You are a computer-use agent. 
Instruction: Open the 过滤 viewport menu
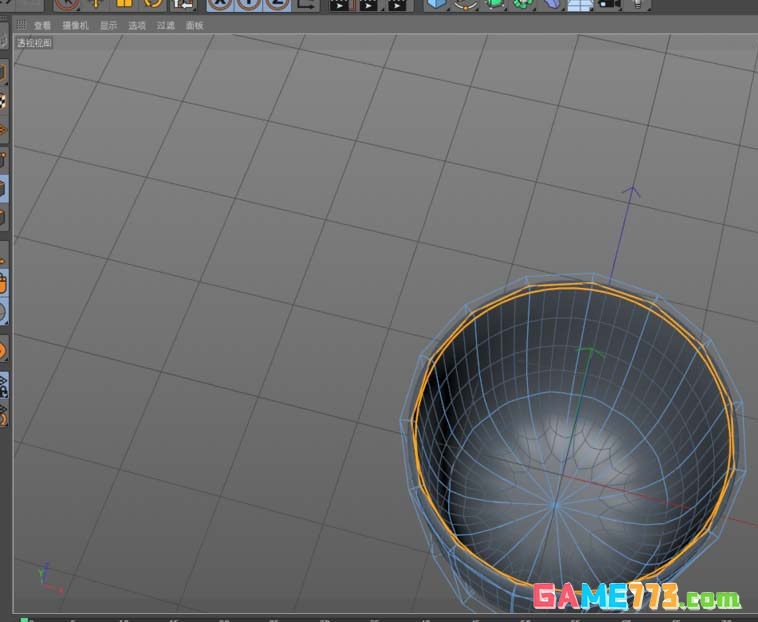tap(165, 26)
